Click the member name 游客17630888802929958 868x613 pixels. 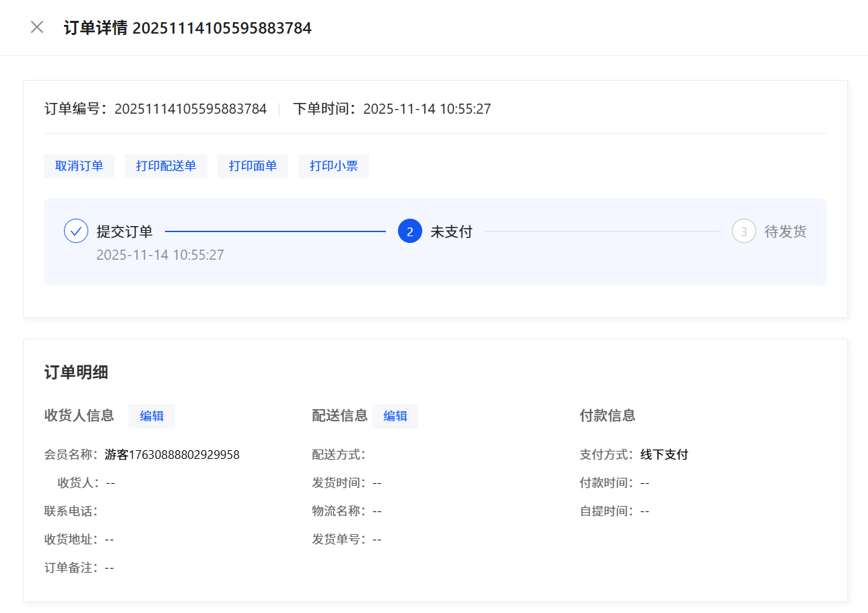tap(172, 455)
